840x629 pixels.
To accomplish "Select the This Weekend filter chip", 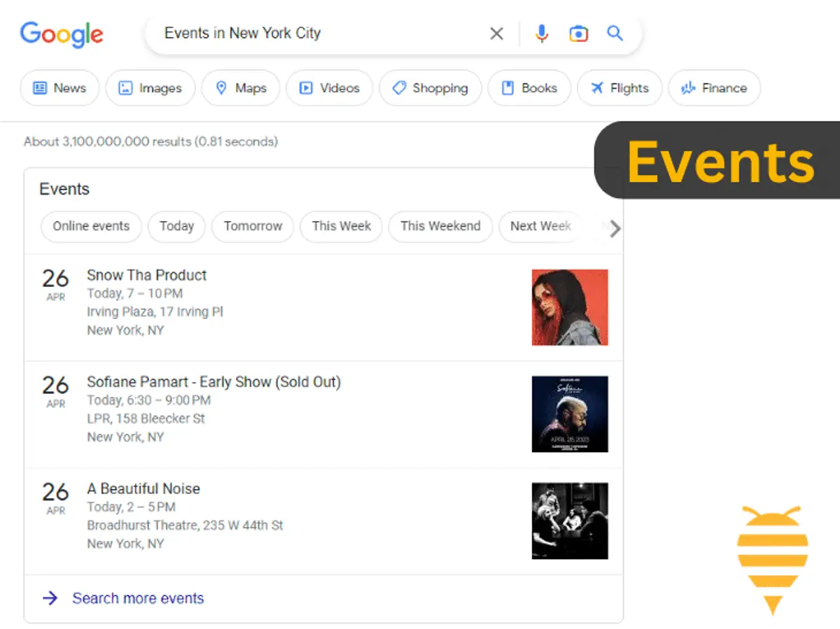I will click(x=440, y=227).
